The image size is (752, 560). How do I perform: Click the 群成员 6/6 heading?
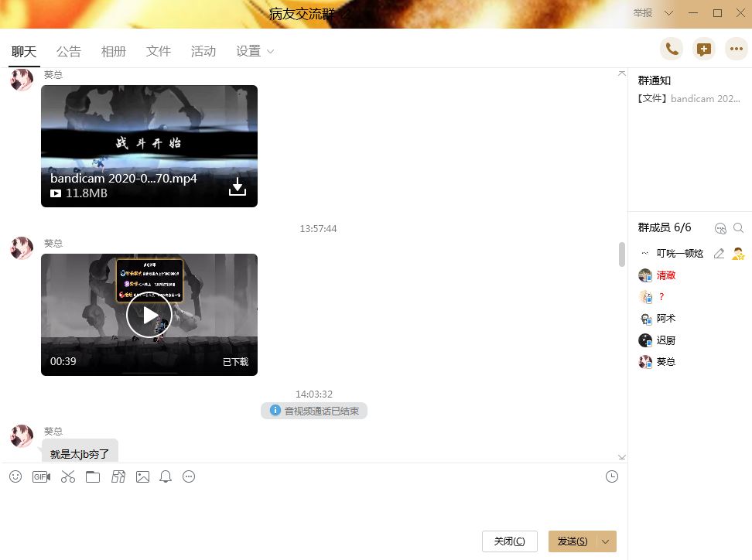coord(665,227)
